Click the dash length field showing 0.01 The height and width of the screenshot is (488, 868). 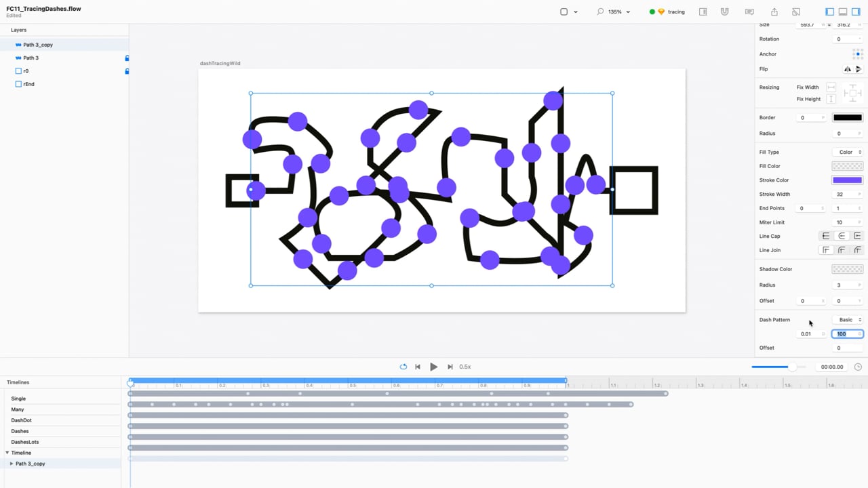click(x=810, y=334)
